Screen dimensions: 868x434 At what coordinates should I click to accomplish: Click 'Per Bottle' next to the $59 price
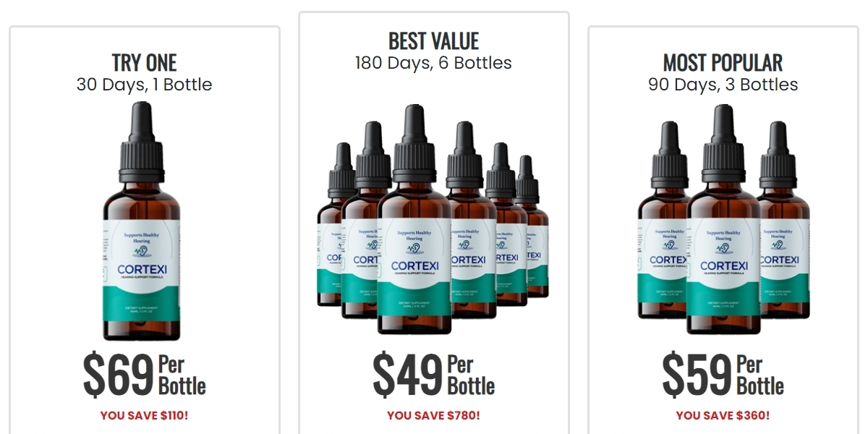tap(760, 375)
